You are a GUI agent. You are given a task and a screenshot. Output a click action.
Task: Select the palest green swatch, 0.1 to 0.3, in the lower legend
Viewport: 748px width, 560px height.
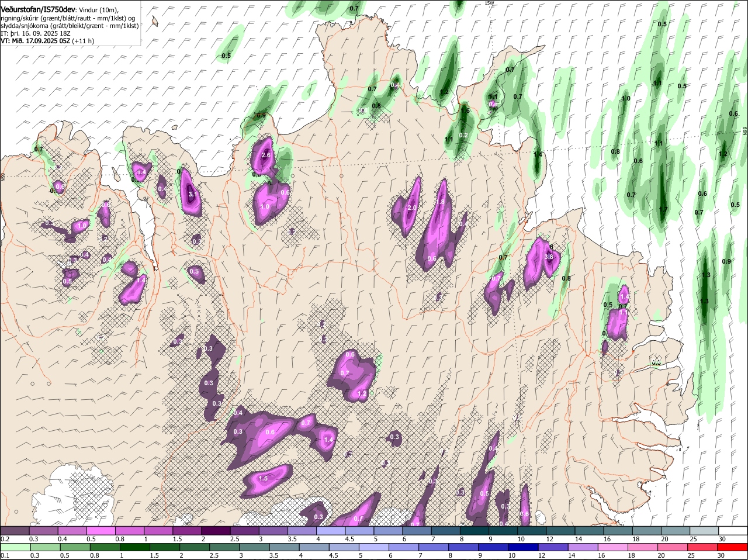15,547
